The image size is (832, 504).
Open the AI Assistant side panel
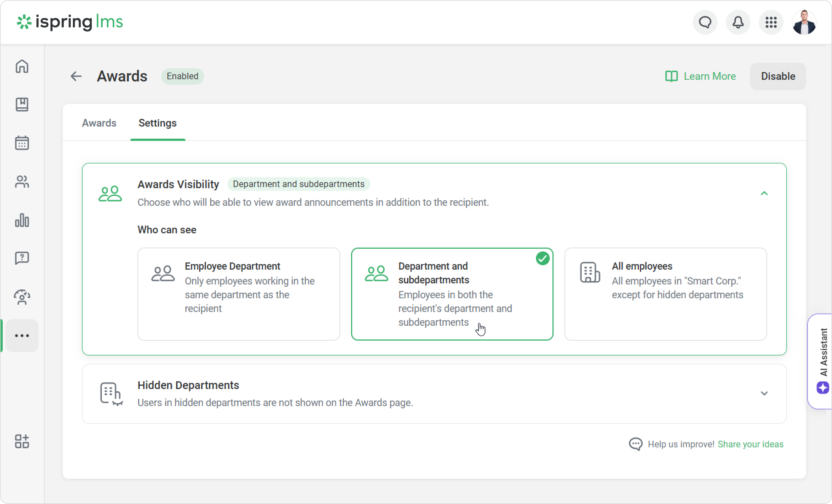coord(823,361)
